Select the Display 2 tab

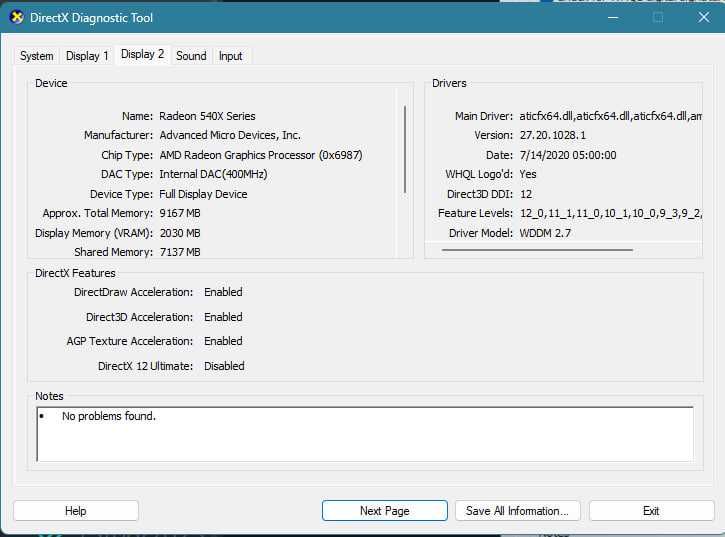(x=142, y=54)
